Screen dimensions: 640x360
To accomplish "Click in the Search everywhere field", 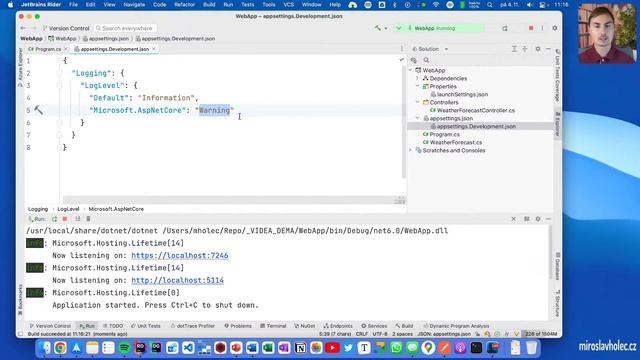I will pyautogui.click(x=125, y=28).
